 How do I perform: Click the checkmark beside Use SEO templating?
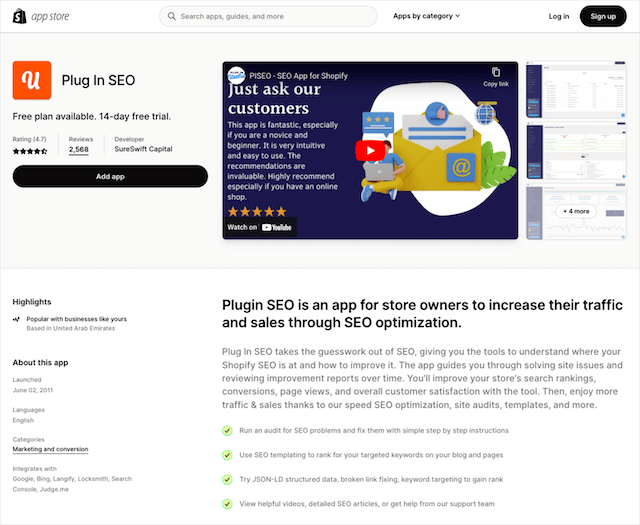[x=227, y=455]
